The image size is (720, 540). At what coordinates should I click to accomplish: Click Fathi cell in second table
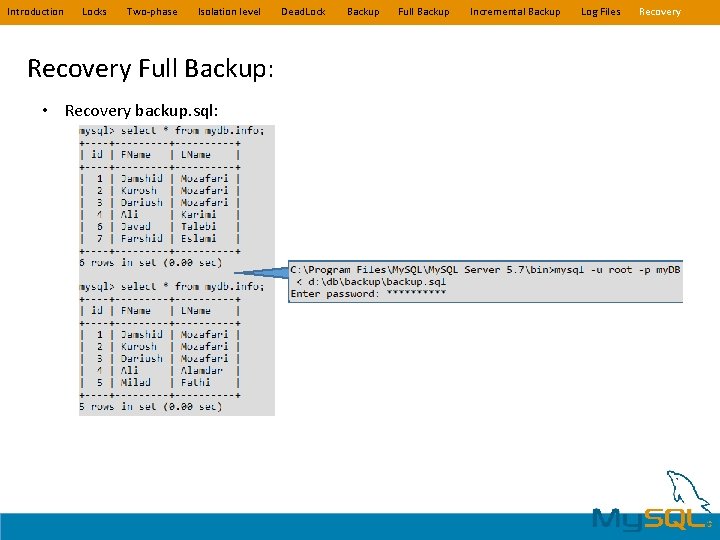(196, 382)
